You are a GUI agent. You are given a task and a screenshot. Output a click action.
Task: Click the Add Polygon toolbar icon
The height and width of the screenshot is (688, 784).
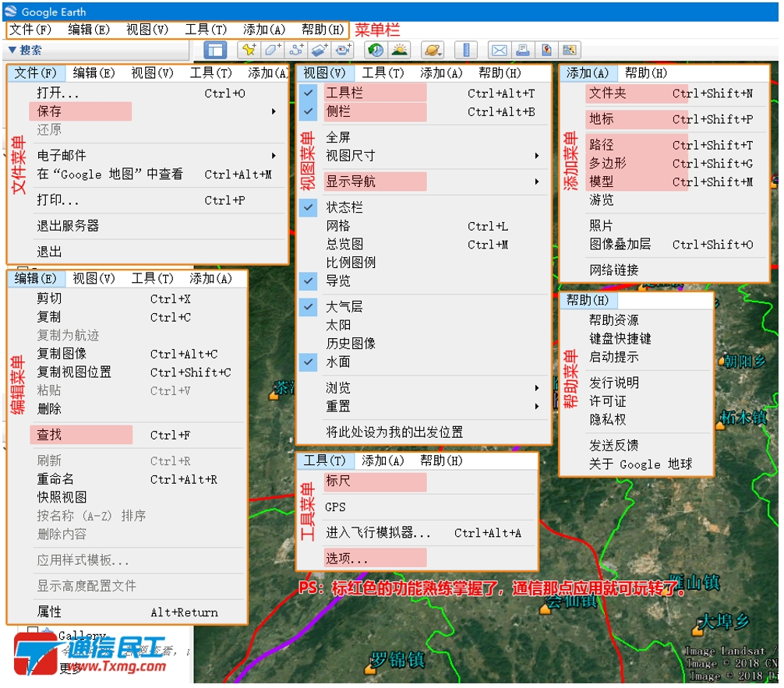pos(272,50)
